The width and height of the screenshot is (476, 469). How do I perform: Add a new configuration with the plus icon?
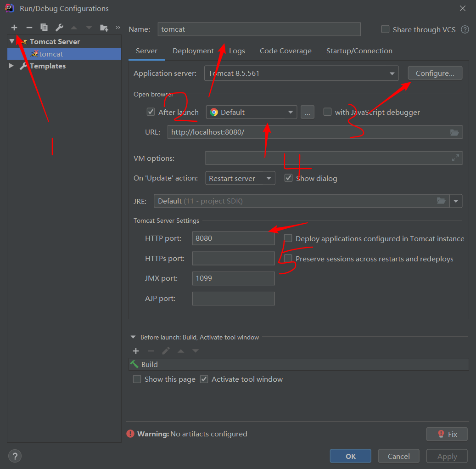pyautogui.click(x=14, y=28)
